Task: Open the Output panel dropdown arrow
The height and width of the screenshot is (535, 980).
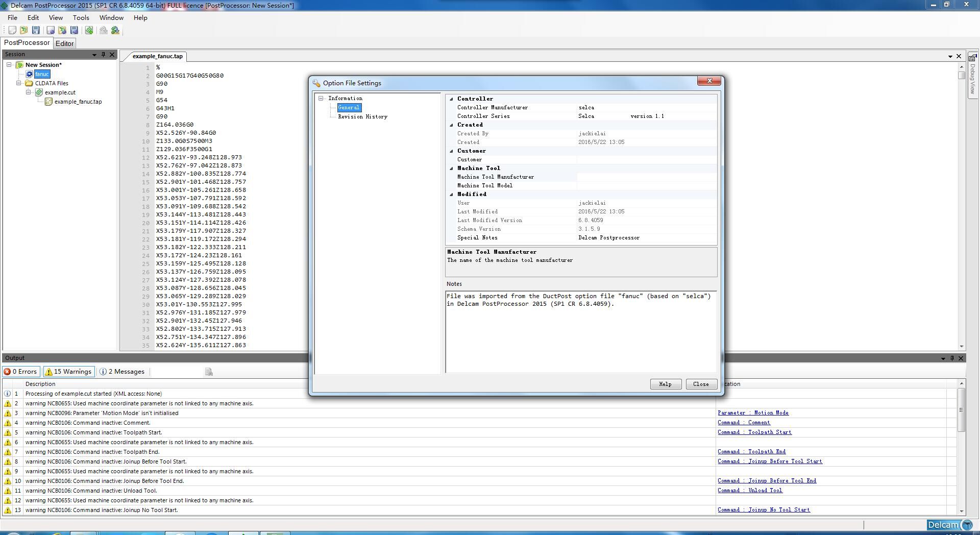Action: tap(943, 358)
